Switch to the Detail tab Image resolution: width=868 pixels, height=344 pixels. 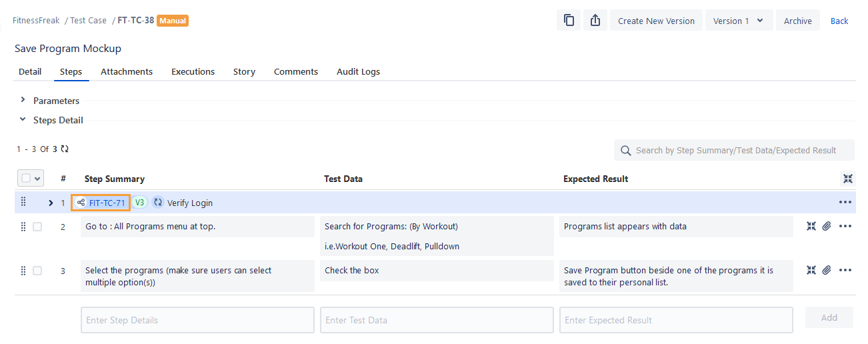coord(30,71)
